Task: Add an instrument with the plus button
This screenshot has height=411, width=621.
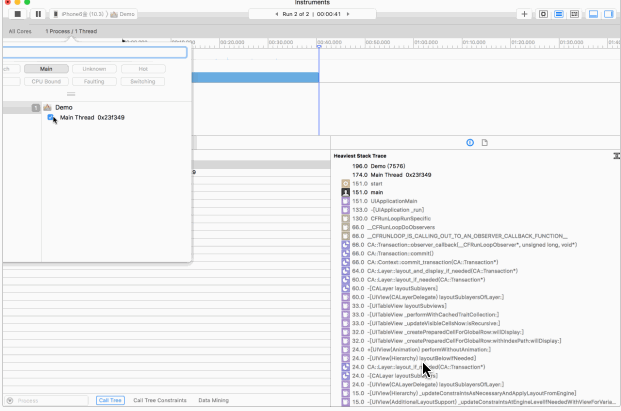Action: coord(524,14)
